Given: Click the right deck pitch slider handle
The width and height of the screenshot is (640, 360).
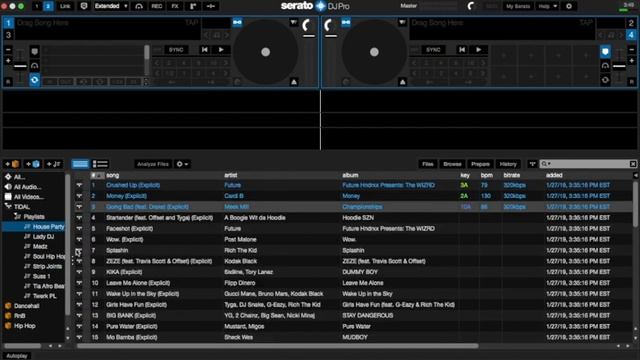Looking at the screenshot, I should point(619,66).
